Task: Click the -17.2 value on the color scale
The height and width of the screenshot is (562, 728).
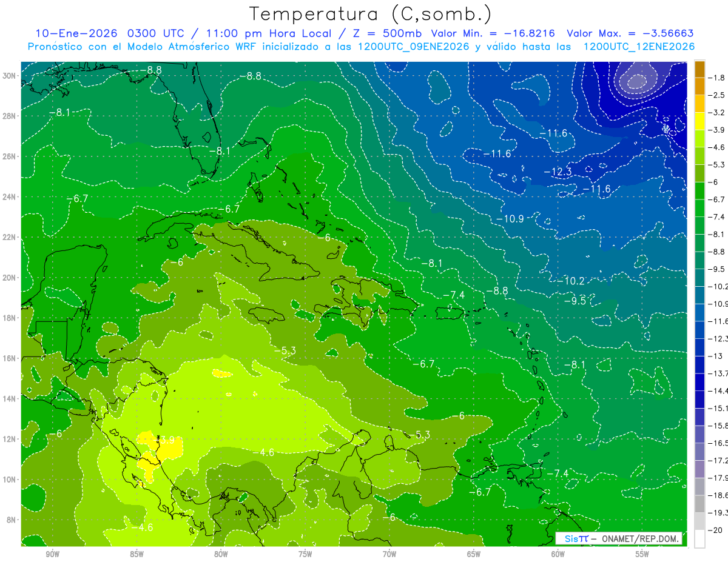Action: 718,461
